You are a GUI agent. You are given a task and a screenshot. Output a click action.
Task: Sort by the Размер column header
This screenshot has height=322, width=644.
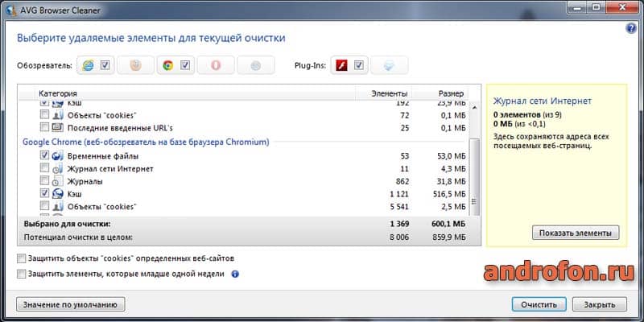click(x=440, y=93)
